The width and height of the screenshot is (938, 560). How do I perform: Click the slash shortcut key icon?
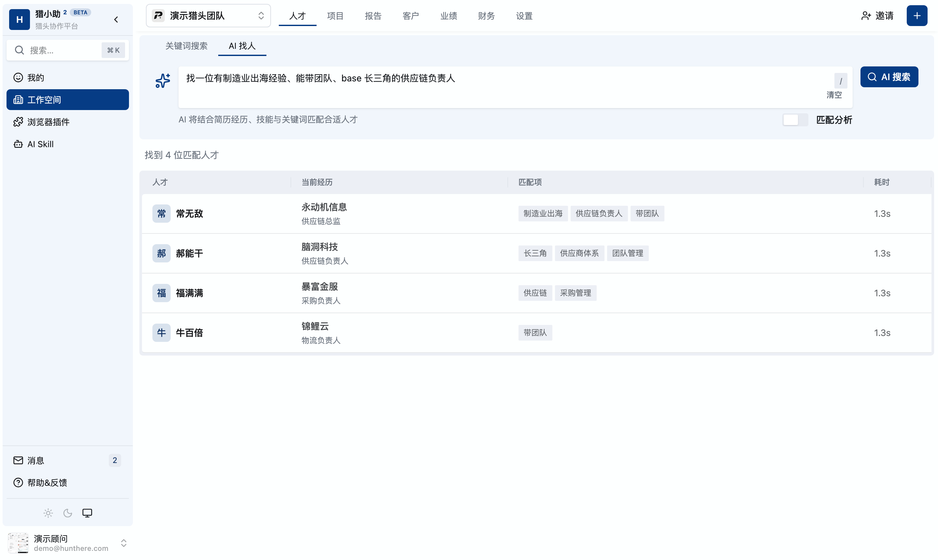840,81
